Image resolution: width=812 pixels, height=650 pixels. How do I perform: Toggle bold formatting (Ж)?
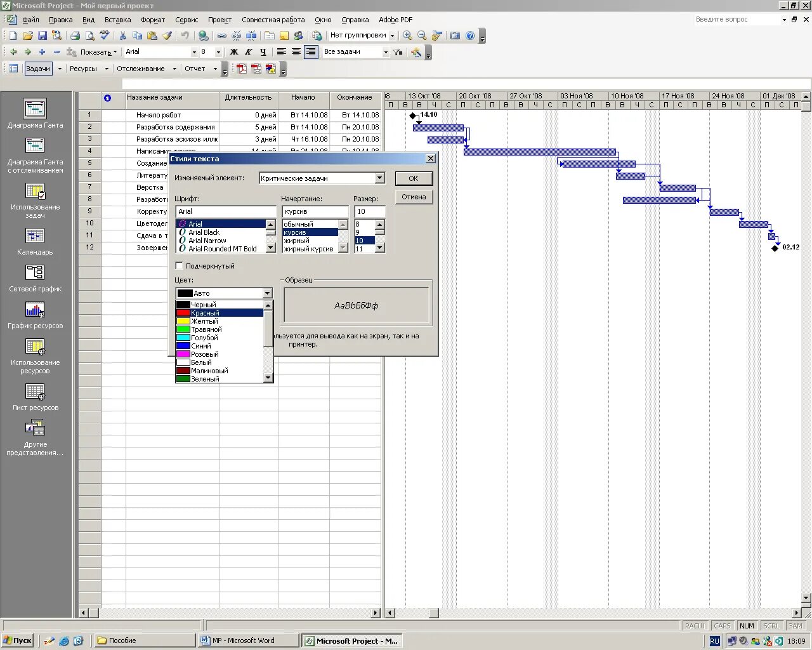point(234,52)
